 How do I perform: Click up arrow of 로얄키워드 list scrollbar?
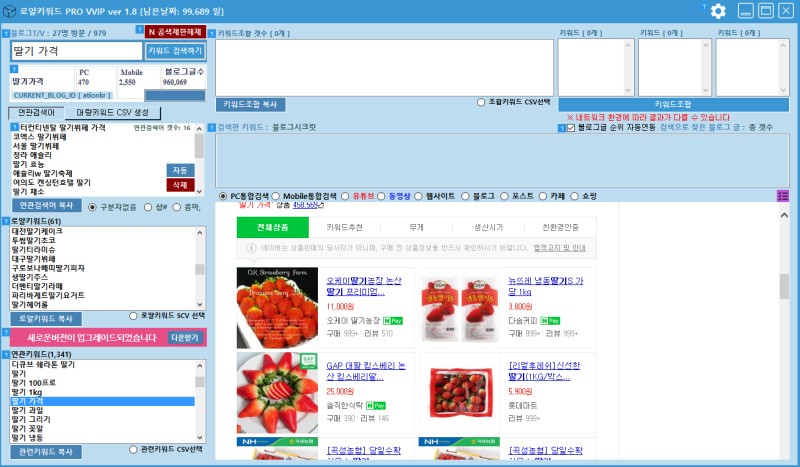click(199, 232)
